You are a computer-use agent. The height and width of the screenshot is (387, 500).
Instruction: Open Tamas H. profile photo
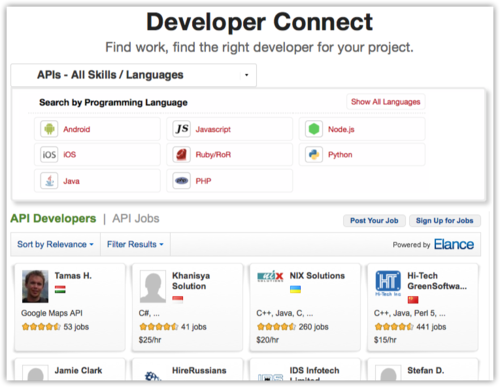tap(35, 286)
